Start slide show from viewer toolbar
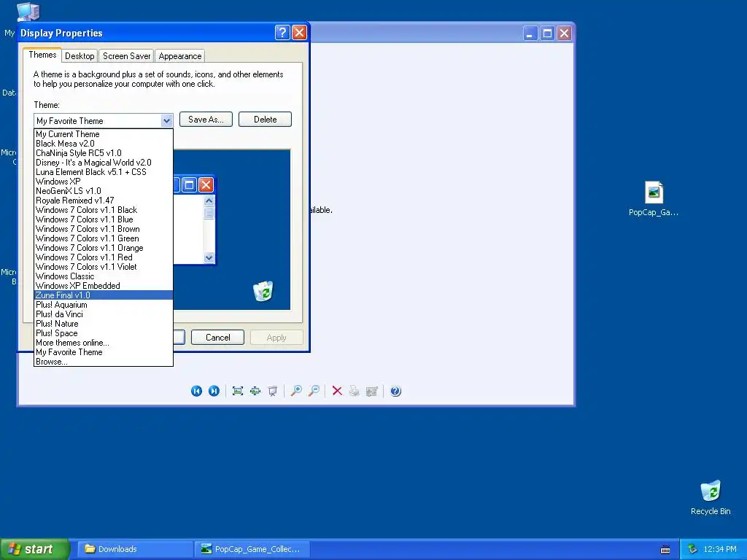The height and width of the screenshot is (560, 747). (x=273, y=391)
